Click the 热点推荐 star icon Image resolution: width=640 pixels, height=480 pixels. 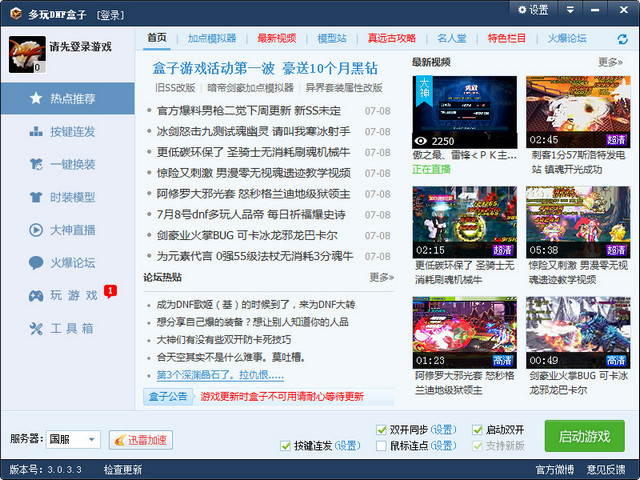(x=36, y=99)
